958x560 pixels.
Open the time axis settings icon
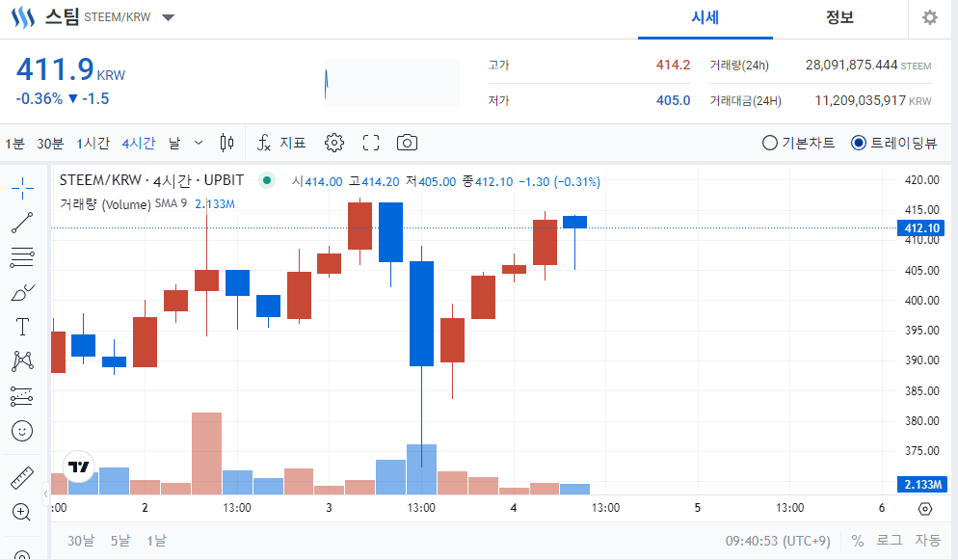pos(925,508)
